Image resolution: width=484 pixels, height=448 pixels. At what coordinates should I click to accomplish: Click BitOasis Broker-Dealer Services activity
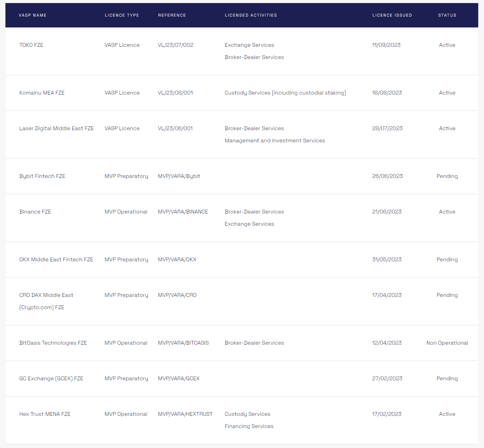254,343
